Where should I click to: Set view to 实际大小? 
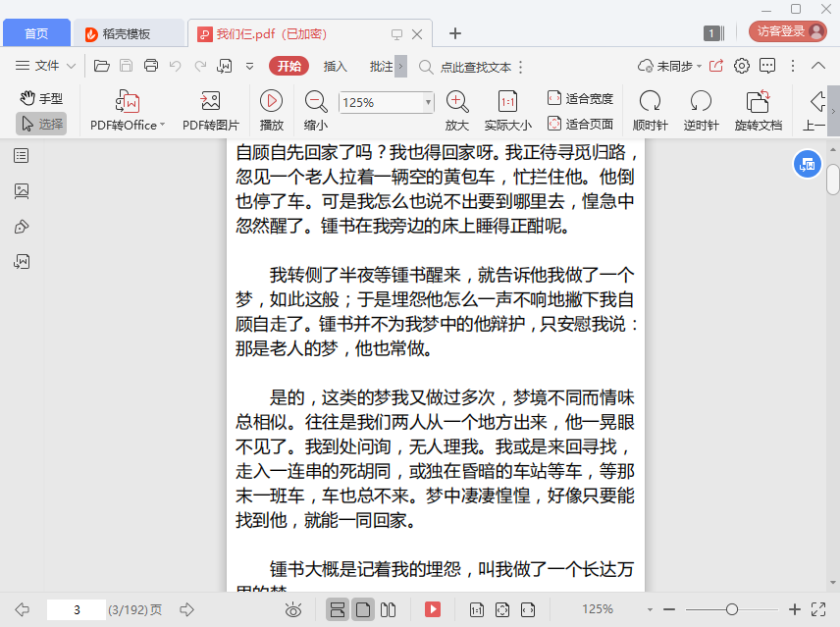pos(508,111)
